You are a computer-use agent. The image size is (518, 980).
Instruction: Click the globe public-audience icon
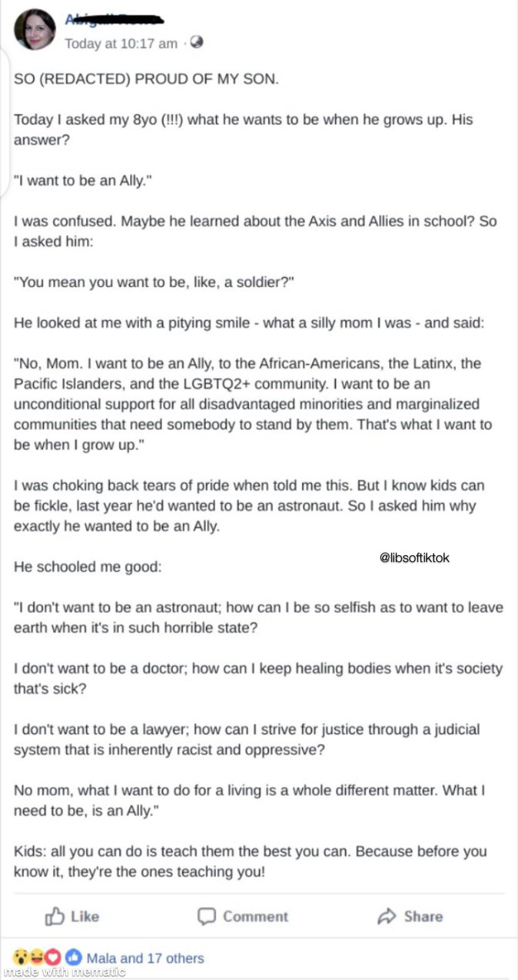coord(196,43)
